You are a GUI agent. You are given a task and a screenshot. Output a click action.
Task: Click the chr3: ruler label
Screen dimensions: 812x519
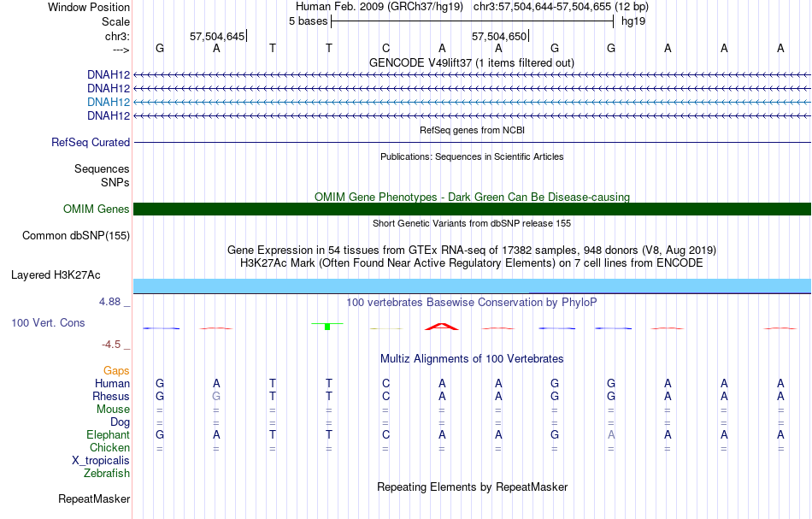pos(117,36)
